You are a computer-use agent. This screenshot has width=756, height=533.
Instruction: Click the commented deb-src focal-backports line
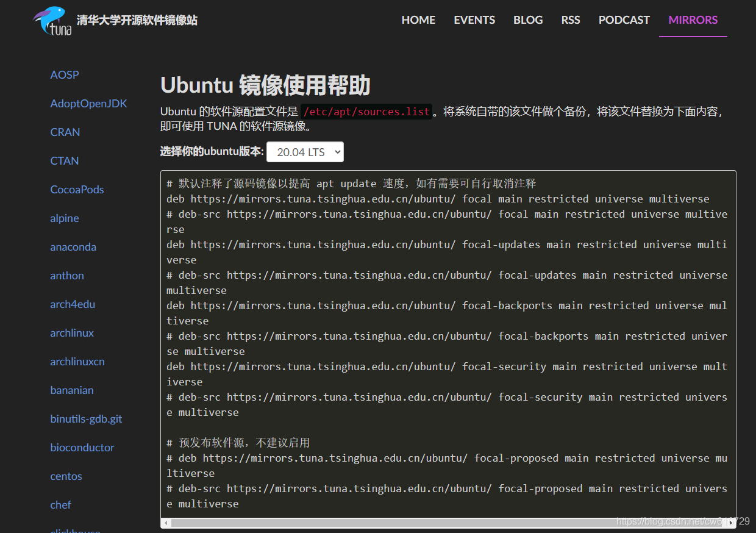447,343
